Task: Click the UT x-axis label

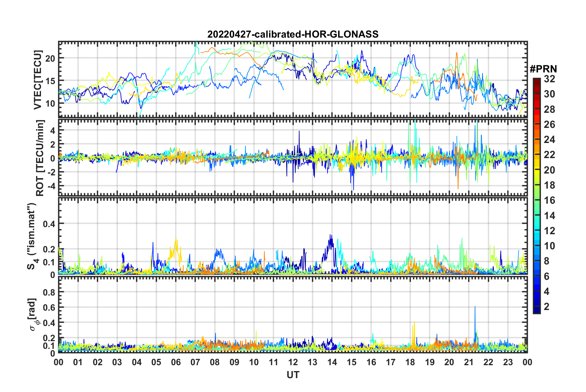Action: (x=293, y=375)
